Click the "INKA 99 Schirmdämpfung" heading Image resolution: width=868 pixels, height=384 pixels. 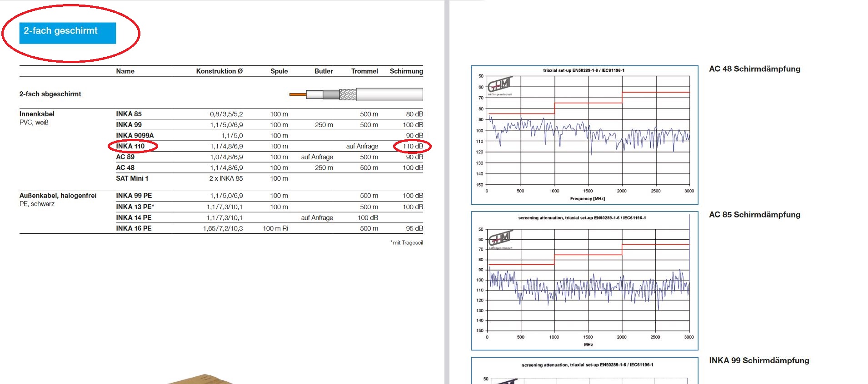tap(759, 360)
